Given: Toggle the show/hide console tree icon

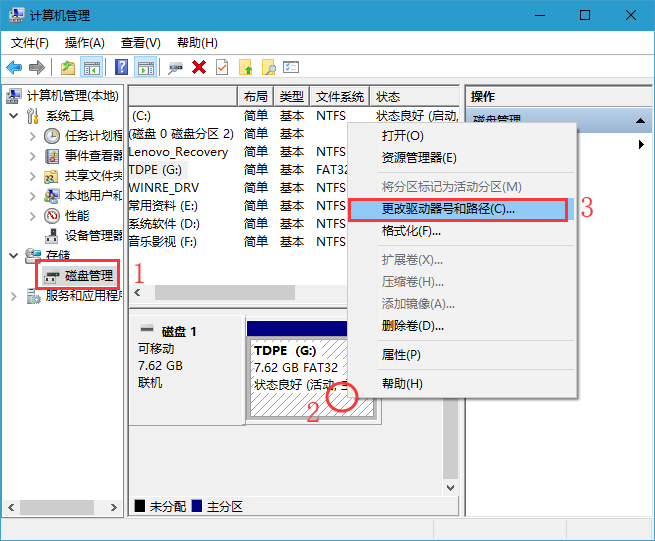Looking at the screenshot, I should tap(92, 67).
